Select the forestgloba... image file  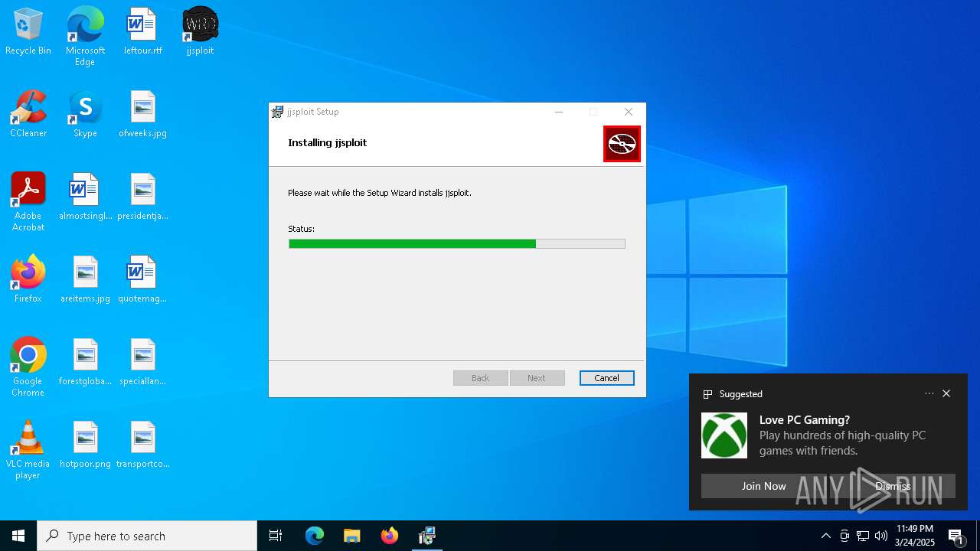coord(85,362)
